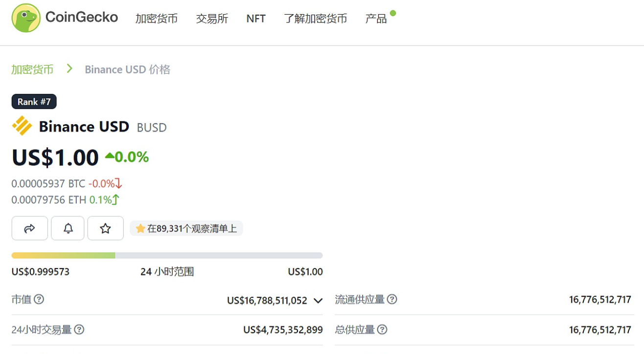
Task: Add BUSD to watchlist with star icon
Action: (x=105, y=228)
